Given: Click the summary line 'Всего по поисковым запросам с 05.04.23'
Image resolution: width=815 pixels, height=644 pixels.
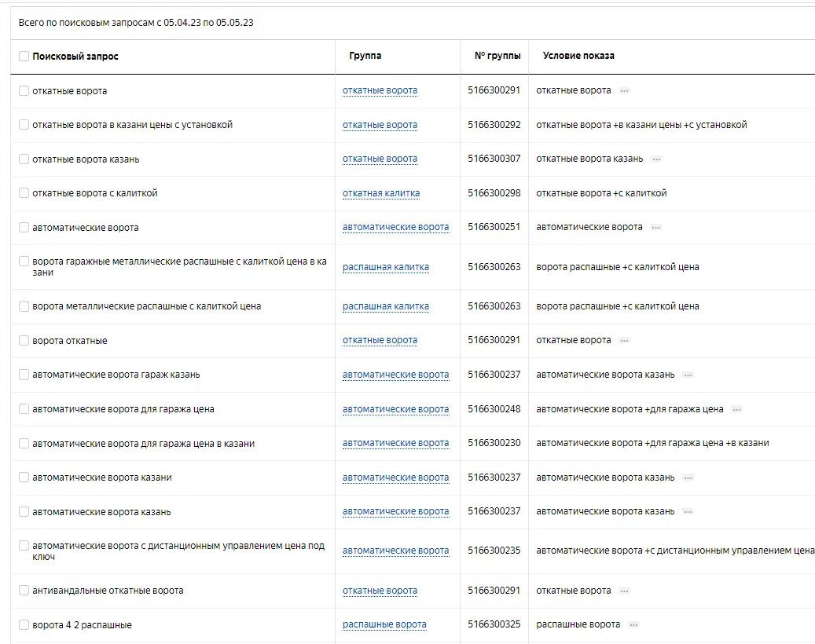Looking at the screenshot, I should (x=136, y=23).
